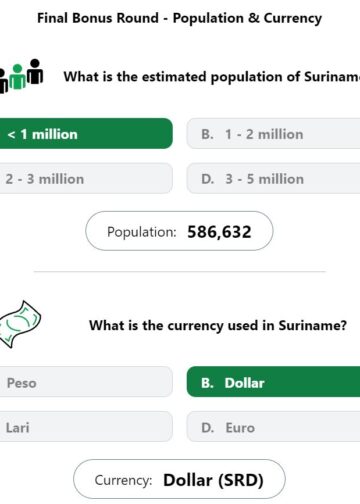
Task: Choose the Peso currency answer
Action: (86, 382)
